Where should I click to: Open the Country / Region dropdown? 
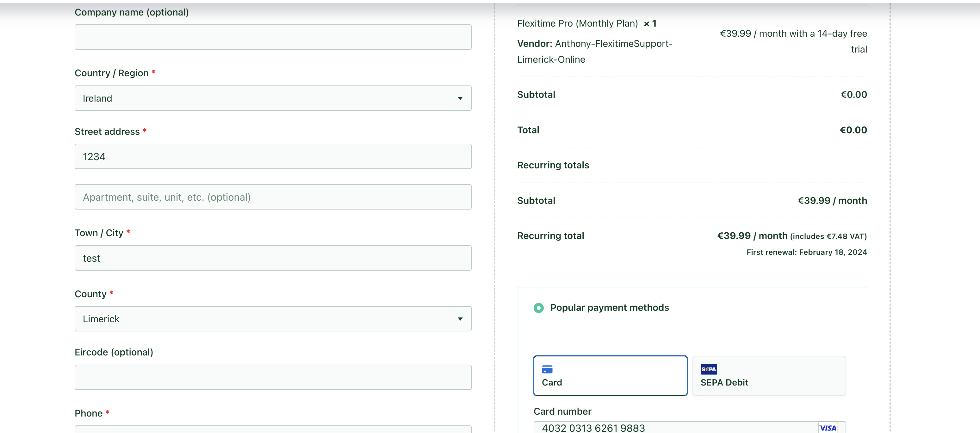pos(273,98)
